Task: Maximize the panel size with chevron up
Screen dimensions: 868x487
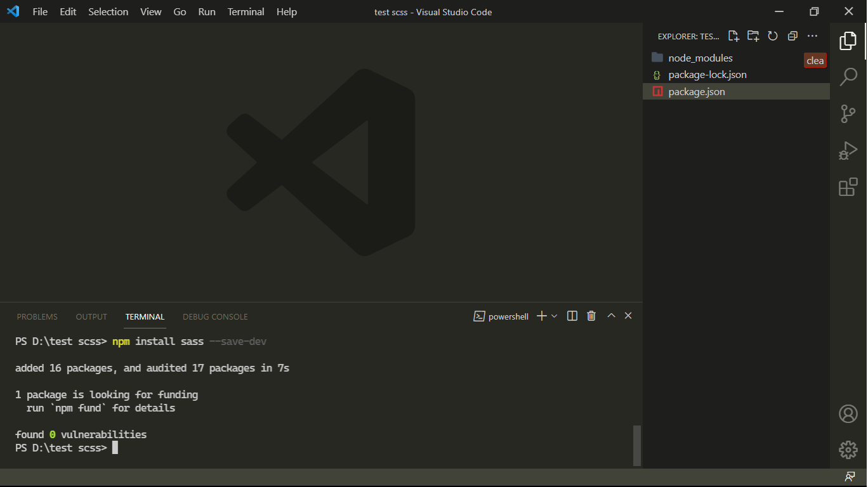Action: pyautogui.click(x=611, y=315)
